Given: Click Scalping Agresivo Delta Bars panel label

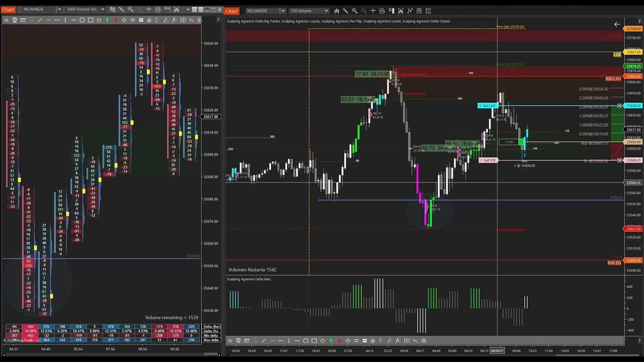Looking at the screenshot, I should [x=249, y=279].
